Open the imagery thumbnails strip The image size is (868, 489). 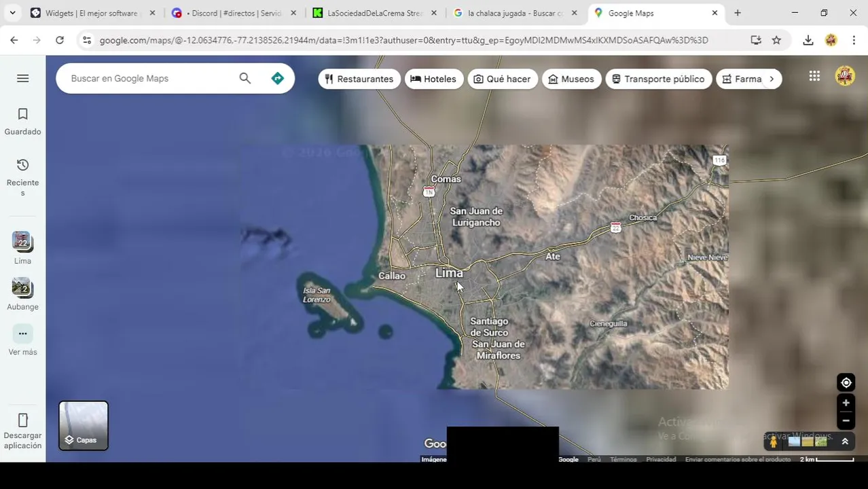808,441
